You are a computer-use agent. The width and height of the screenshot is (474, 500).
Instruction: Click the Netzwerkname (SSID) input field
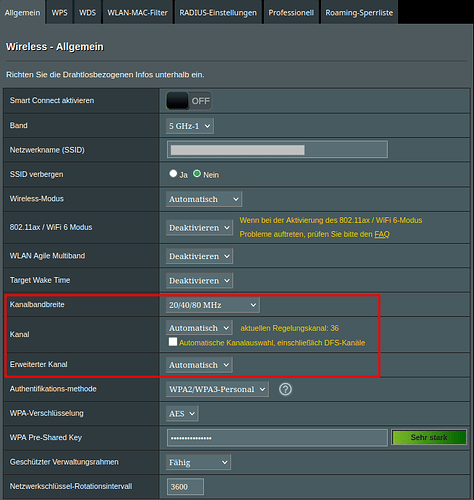click(x=277, y=149)
